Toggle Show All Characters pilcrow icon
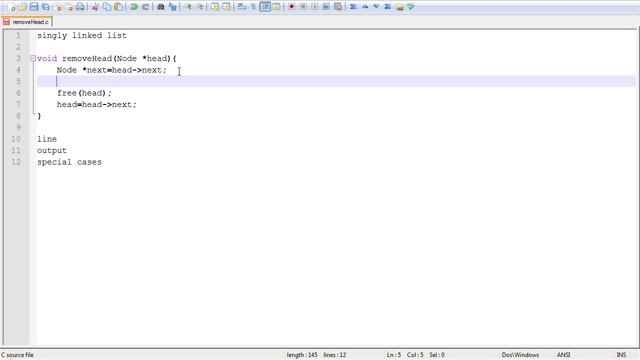Viewport: 640px width, 360px height. coord(253,7)
